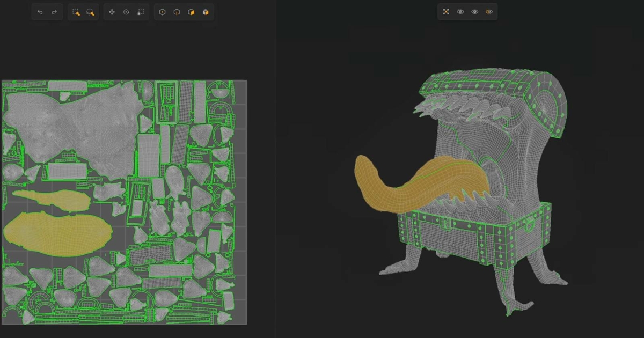Activate the Rotate transform tool

(126, 12)
